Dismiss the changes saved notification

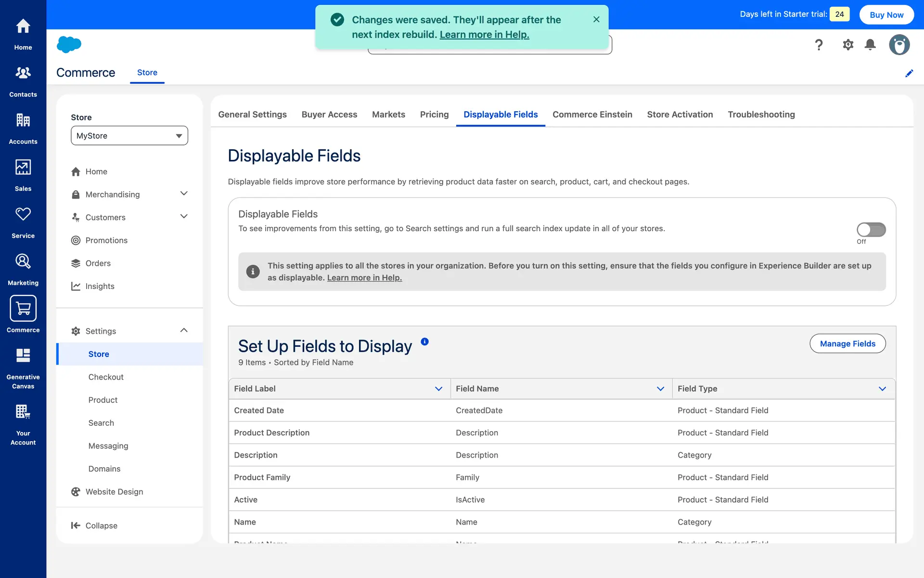pyautogui.click(x=596, y=19)
